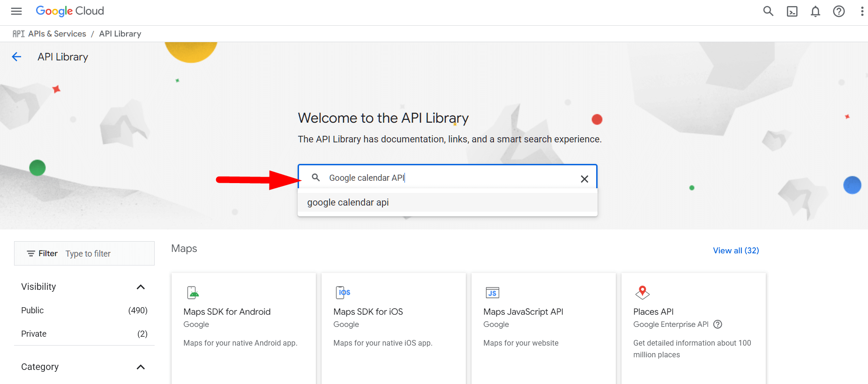Collapse the Category section
The image size is (868, 384).
[141, 367]
